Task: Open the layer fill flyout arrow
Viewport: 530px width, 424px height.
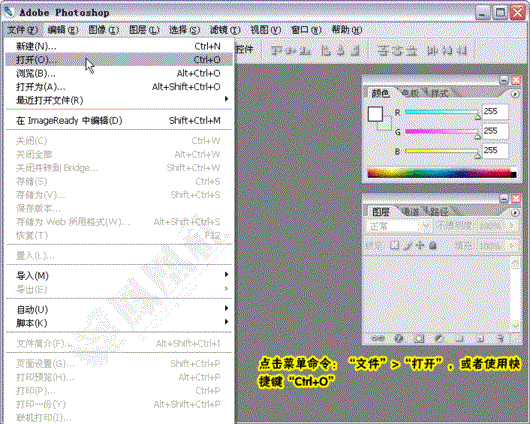Action: tap(513, 245)
